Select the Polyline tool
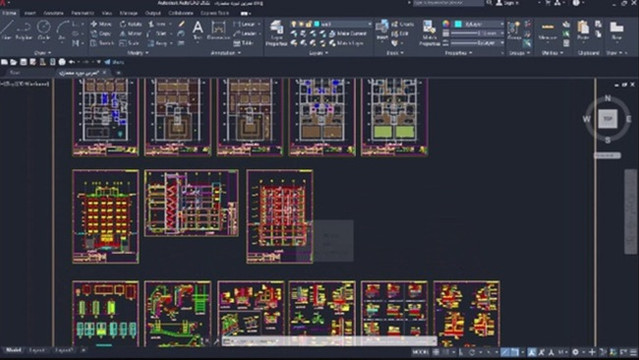 [24, 31]
